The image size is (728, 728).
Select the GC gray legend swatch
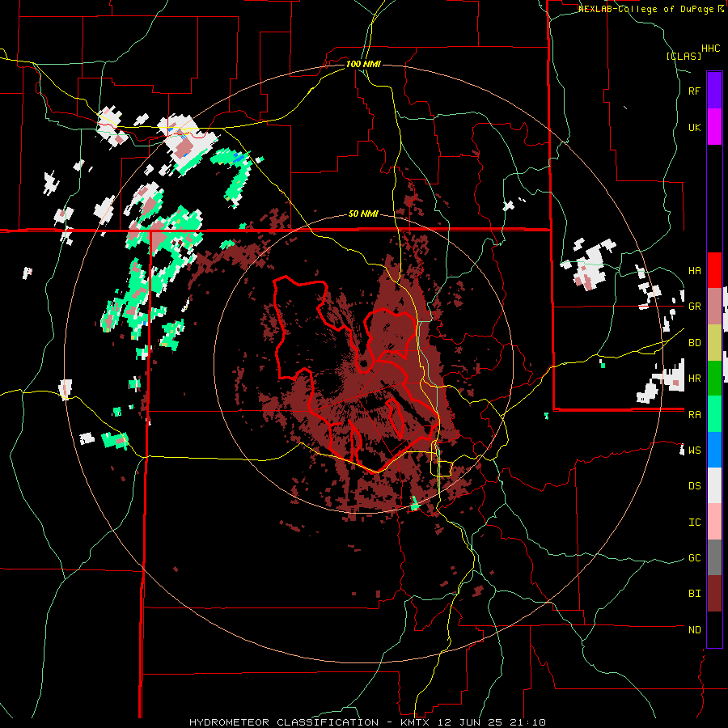[x=714, y=557]
